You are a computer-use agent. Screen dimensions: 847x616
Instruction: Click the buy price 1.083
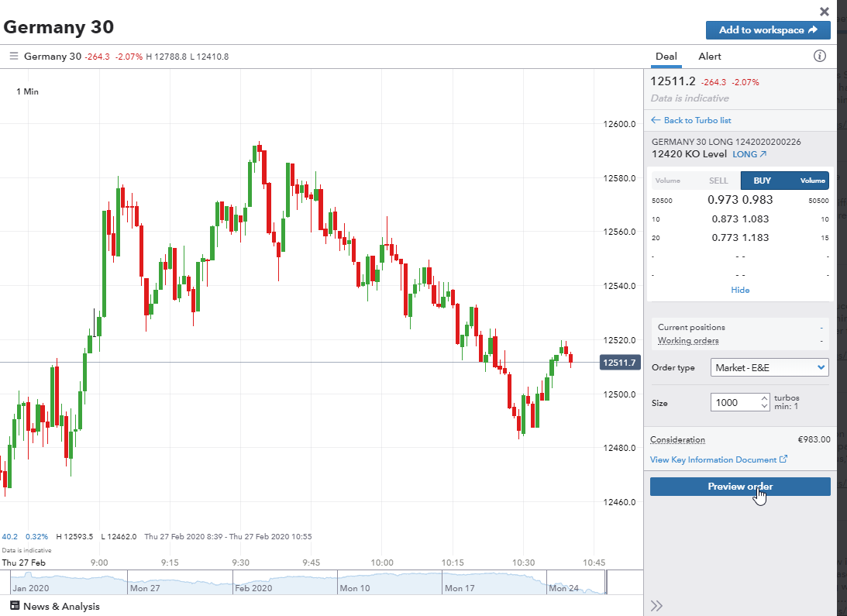755,219
